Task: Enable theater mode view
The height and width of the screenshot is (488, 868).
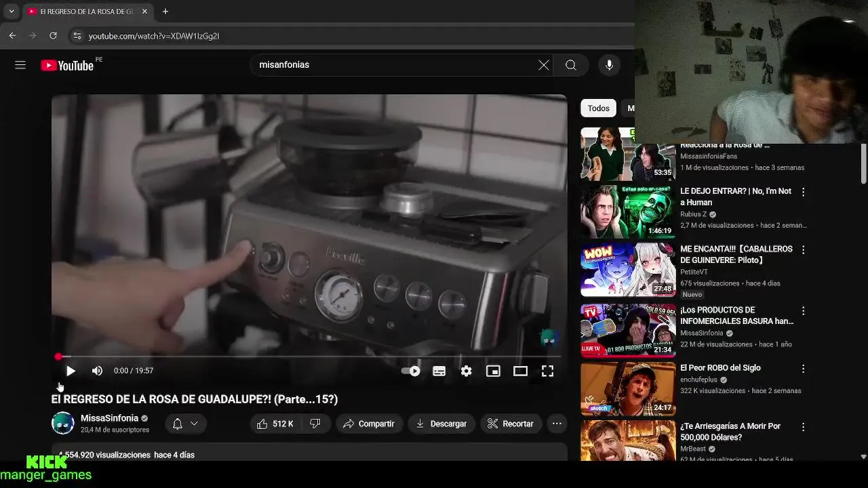Action: pos(520,371)
